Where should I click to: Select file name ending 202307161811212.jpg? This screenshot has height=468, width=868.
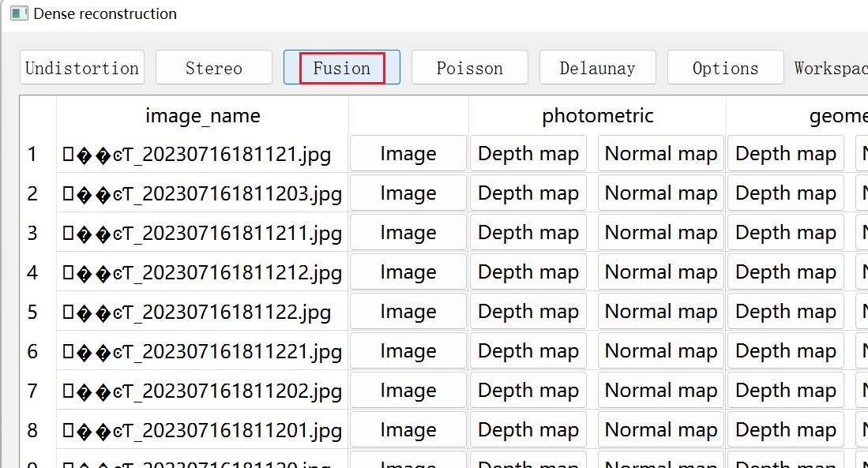click(x=202, y=272)
